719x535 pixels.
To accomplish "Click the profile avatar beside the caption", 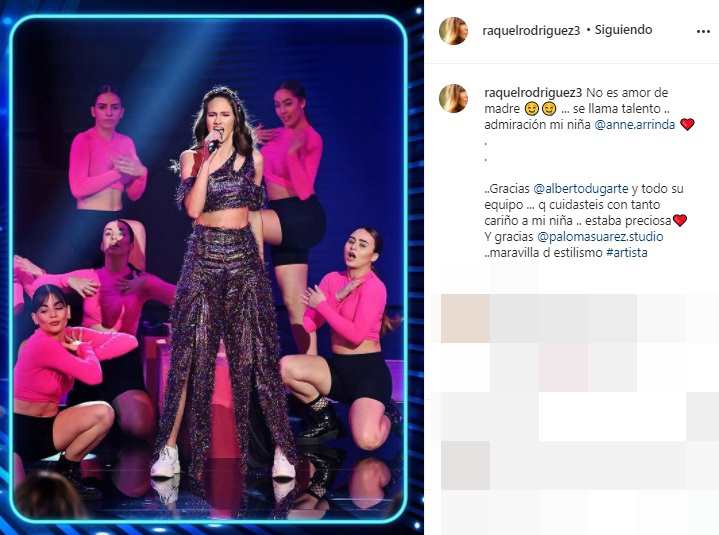I will [x=453, y=98].
